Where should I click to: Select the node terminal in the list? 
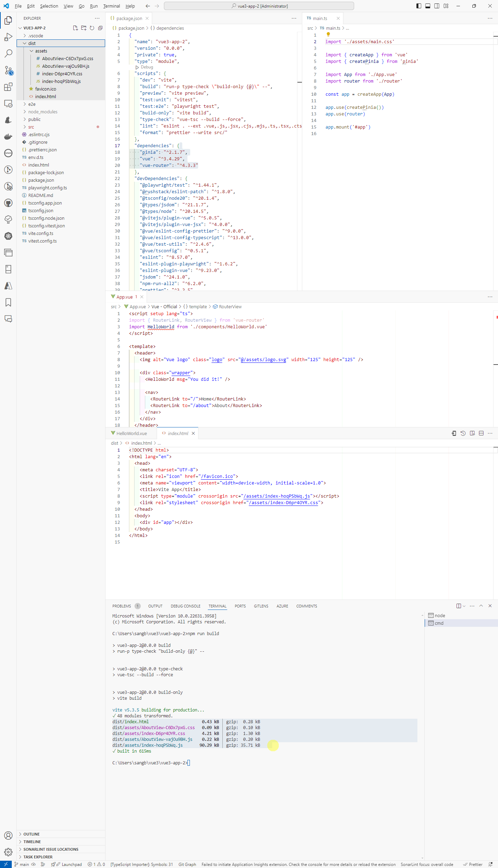tap(461, 615)
